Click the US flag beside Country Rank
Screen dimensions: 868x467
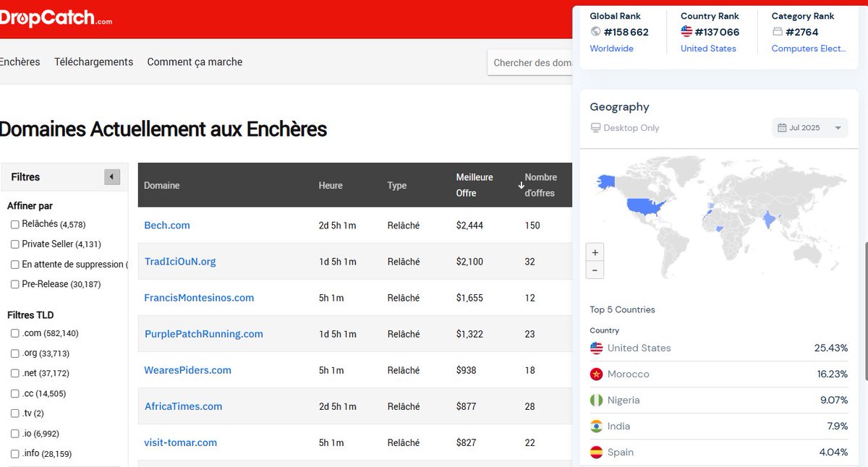tap(686, 32)
